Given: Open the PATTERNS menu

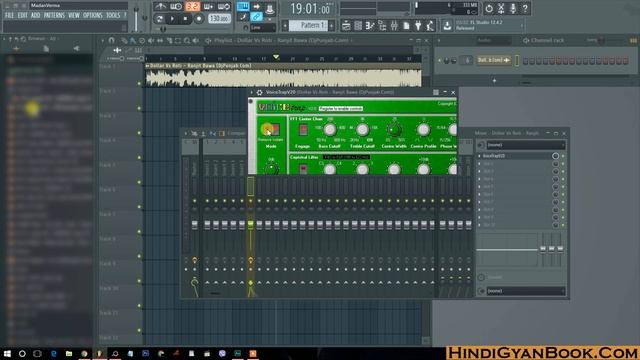Looking at the screenshot, I should [54, 16].
